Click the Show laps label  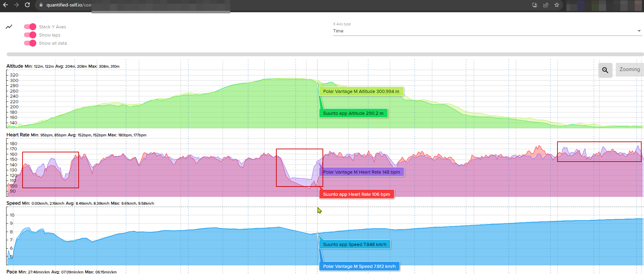click(50, 35)
